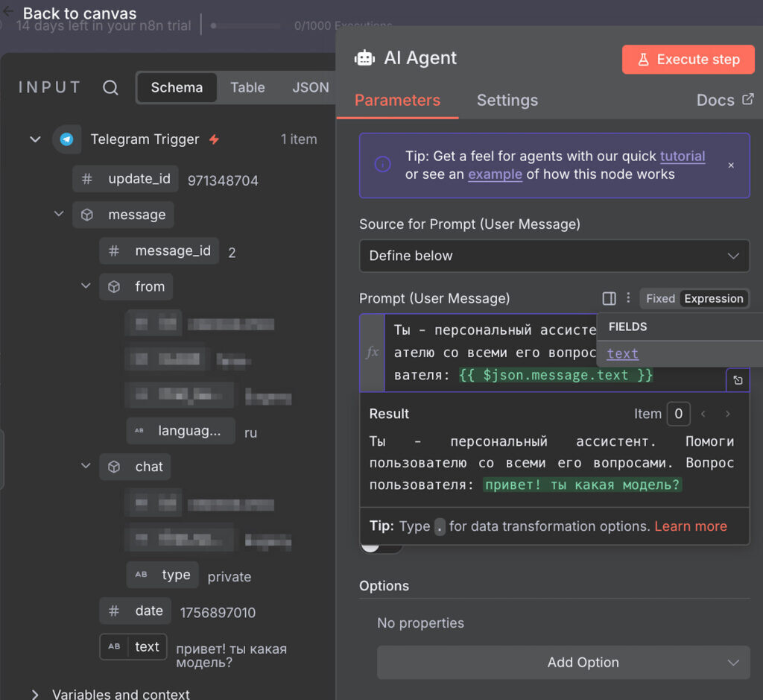This screenshot has width=763, height=700.
Task: Open the tutorial link in tip
Action: click(682, 157)
